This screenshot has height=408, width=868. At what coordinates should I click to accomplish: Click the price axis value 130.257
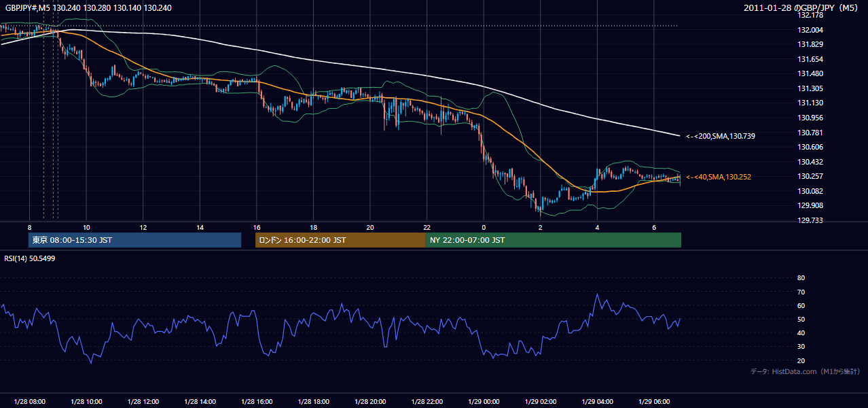coord(810,176)
